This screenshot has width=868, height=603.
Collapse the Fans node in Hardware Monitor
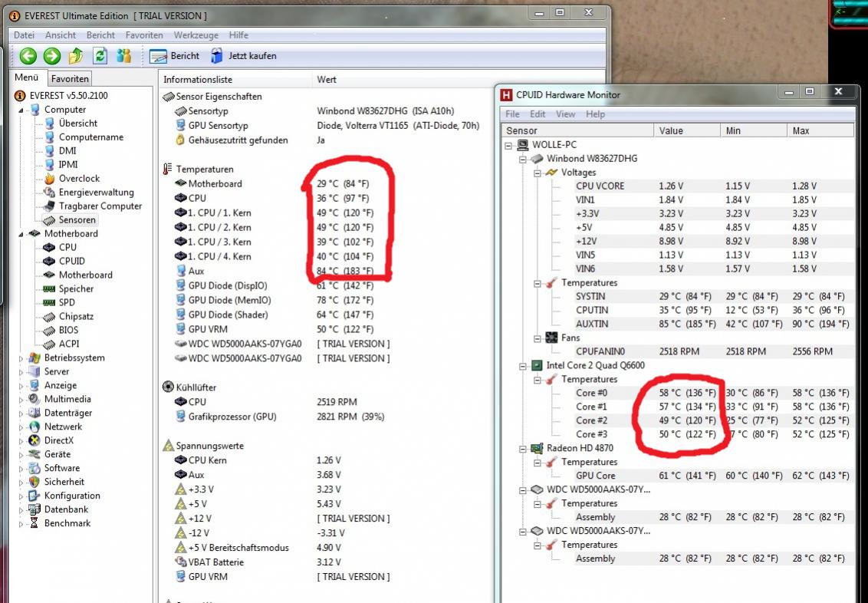coord(537,338)
